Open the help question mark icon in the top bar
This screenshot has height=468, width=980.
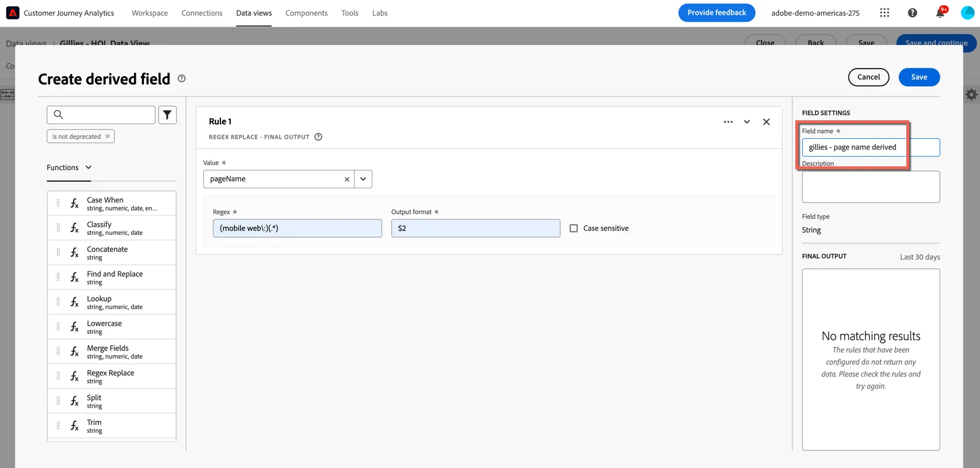(x=913, y=13)
